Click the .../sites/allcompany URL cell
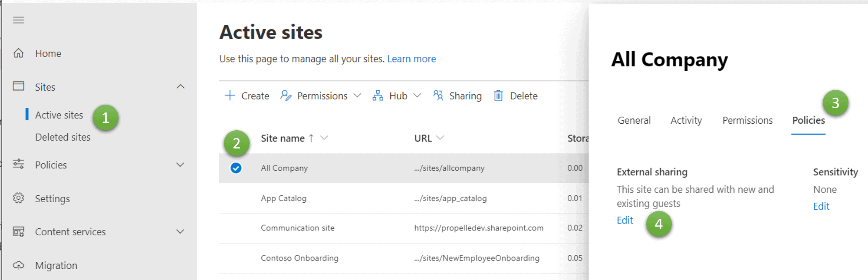 [449, 168]
